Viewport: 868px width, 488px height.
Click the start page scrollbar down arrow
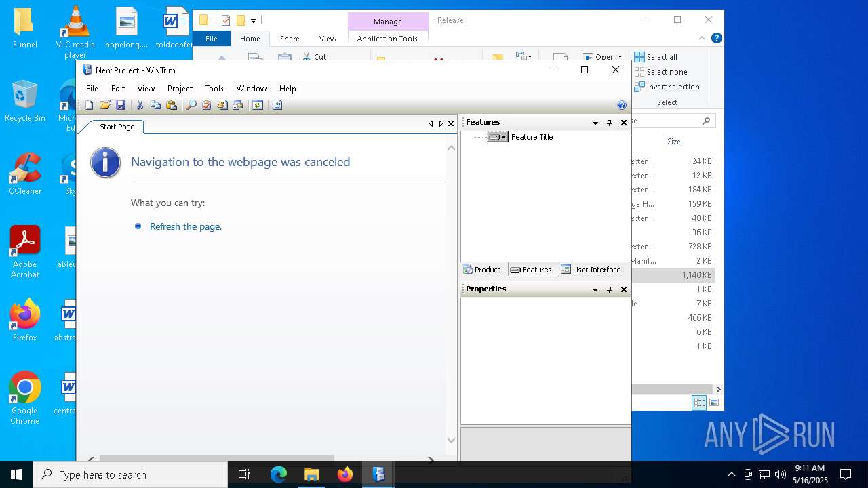click(451, 440)
